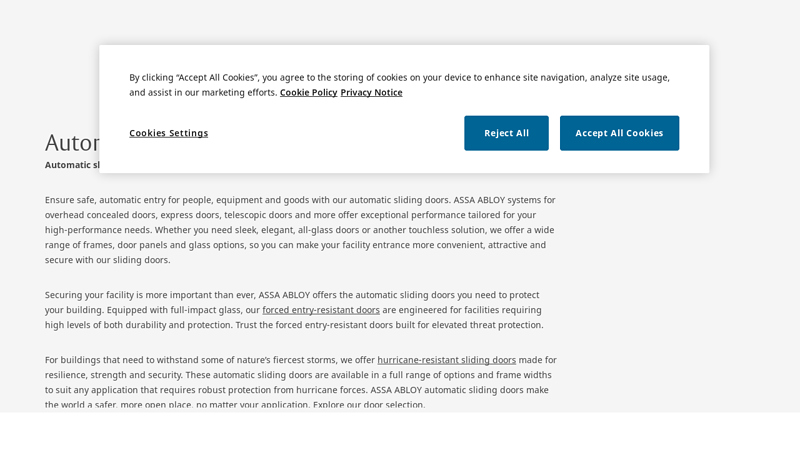The image size is (800, 450).
Task: Open the Cookie Policy link
Action: [308, 92]
